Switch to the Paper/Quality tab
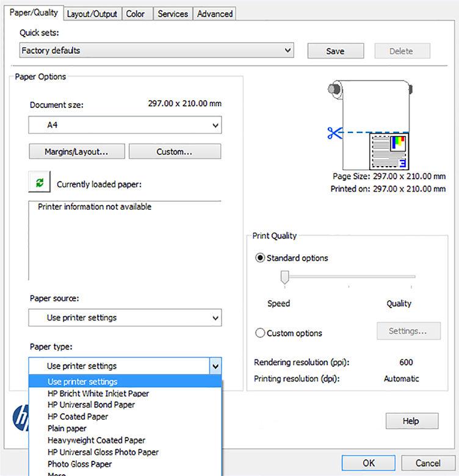Screen dimensions: 459x476 34,13
